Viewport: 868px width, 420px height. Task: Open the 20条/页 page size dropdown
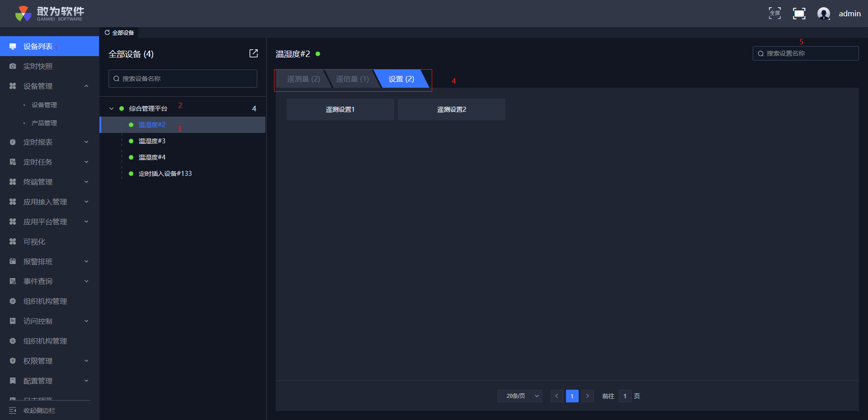520,396
